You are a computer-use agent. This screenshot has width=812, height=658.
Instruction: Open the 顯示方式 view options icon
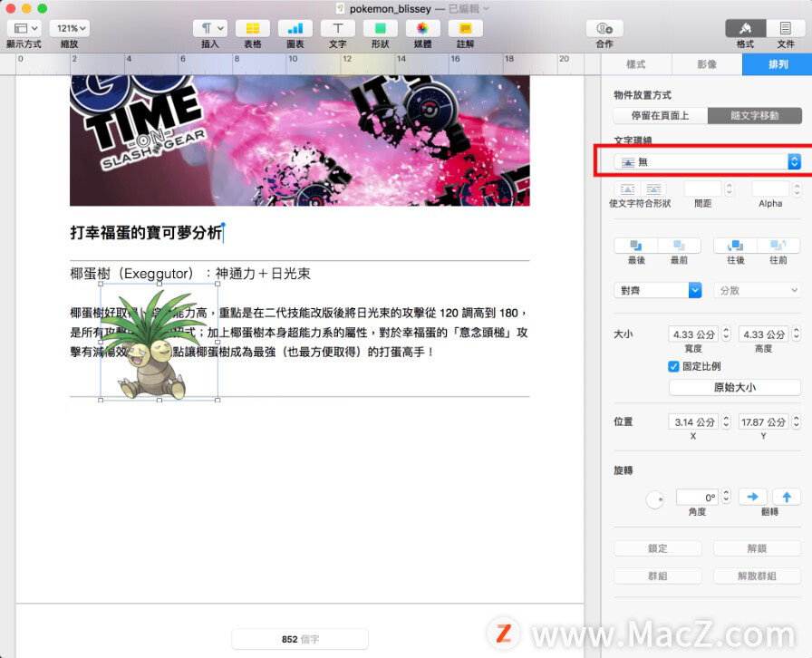(24, 28)
